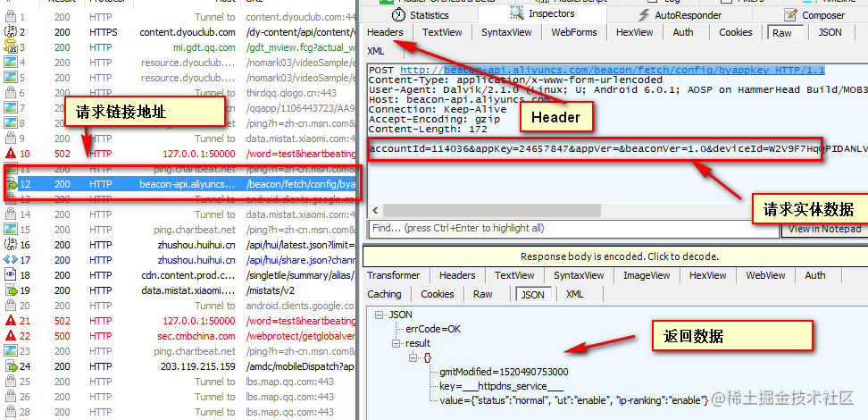868x420 pixels.
Task: Switch request inspector to SyntaxView
Action: [x=506, y=32]
